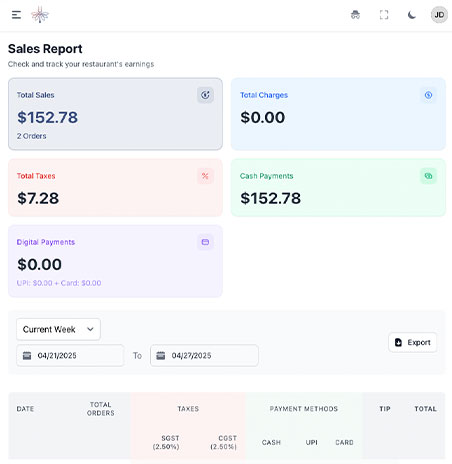The image size is (452, 464).
Task: Click the Total Taxes percent icon
Action: [205, 176]
